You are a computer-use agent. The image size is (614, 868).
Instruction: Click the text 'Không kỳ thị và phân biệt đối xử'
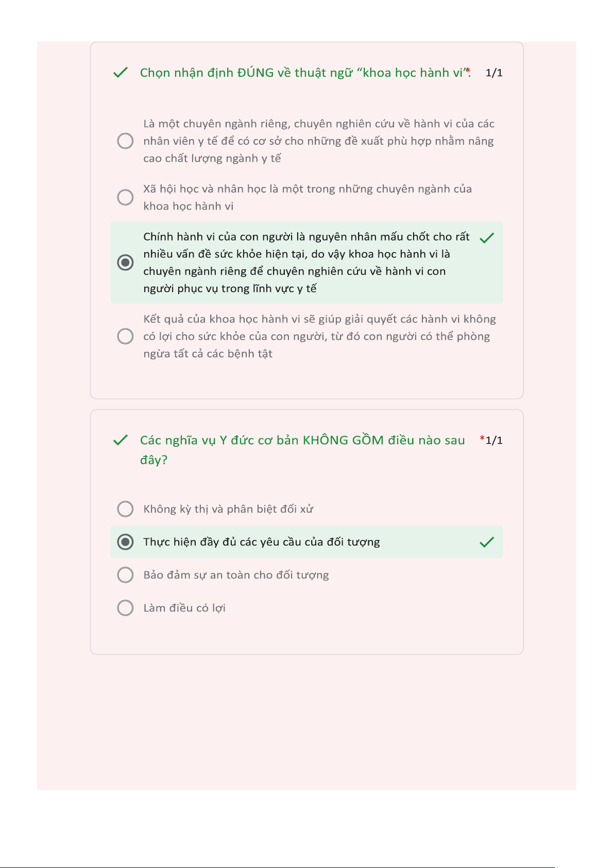point(228,509)
